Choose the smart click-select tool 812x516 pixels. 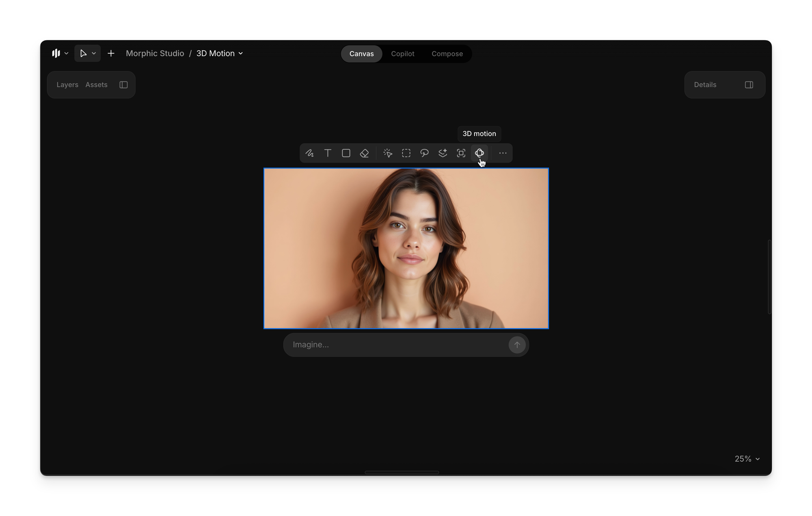(388, 153)
